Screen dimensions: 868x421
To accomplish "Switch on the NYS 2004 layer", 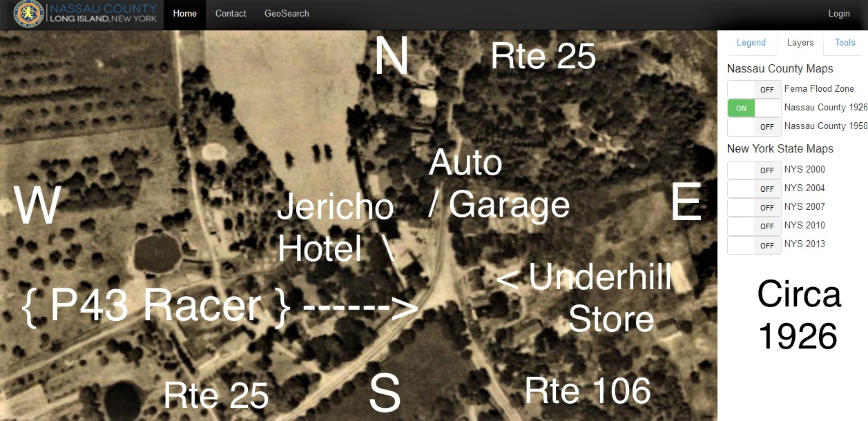I will click(x=754, y=189).
